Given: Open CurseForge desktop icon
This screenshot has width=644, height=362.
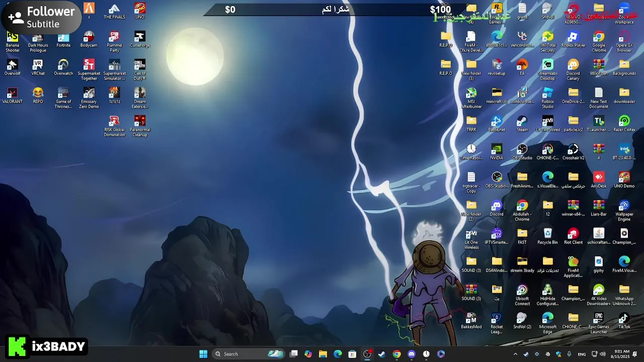Looking at the screenshot, I should pos(140,39).
